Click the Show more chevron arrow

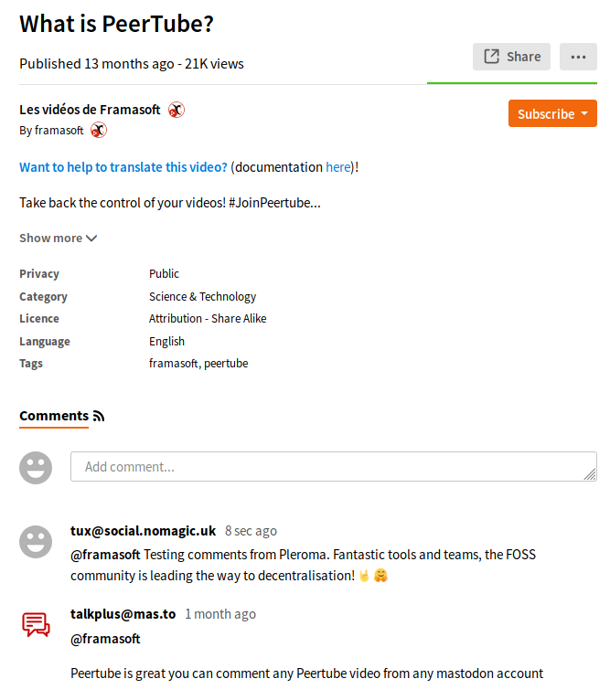coord(91,239)
